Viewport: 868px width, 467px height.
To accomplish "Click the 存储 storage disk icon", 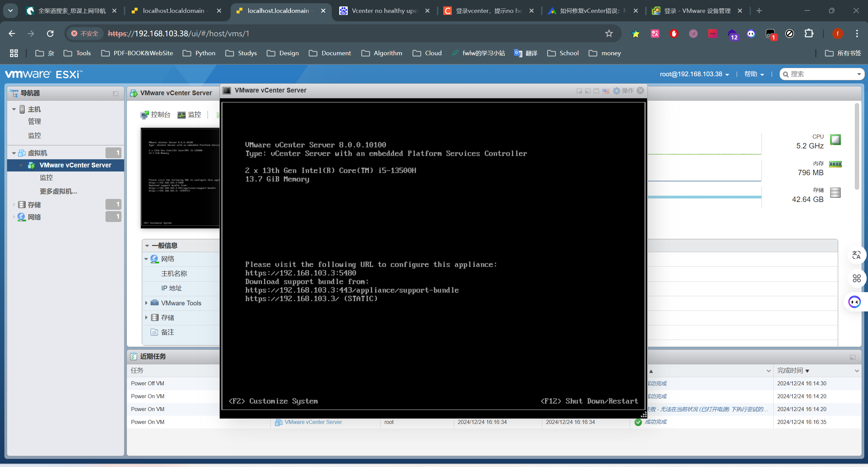I will [835, 192].
